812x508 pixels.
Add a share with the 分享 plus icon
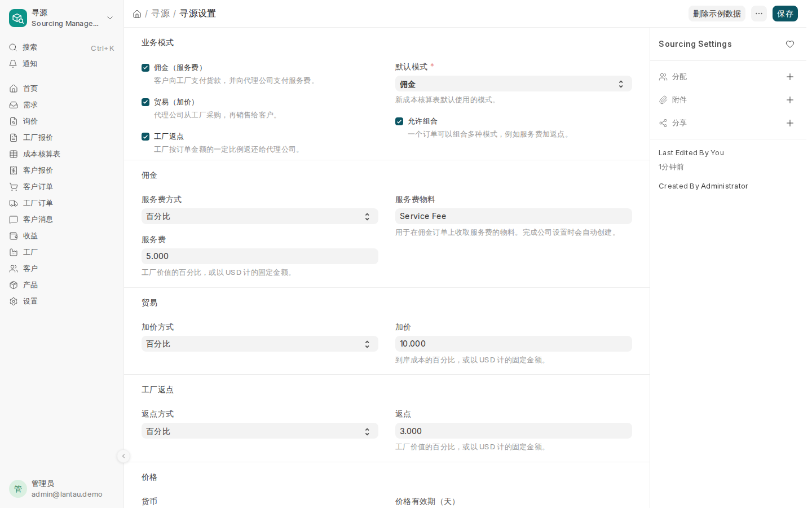pyautogui.click(x=790, y=123)
